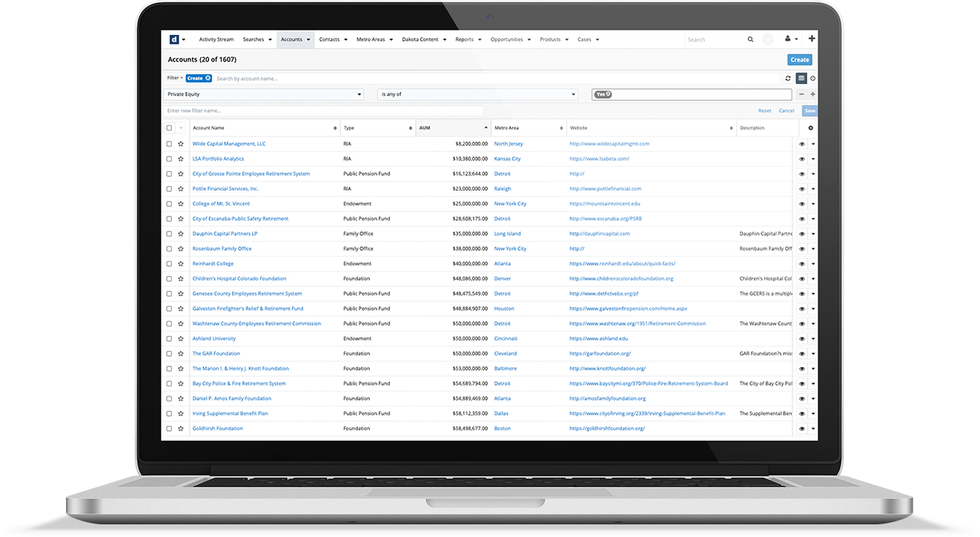Go to Activity Stream tab
Viewport: 980px width, 537px height.
pyautogui.click(x=216, y=39)
